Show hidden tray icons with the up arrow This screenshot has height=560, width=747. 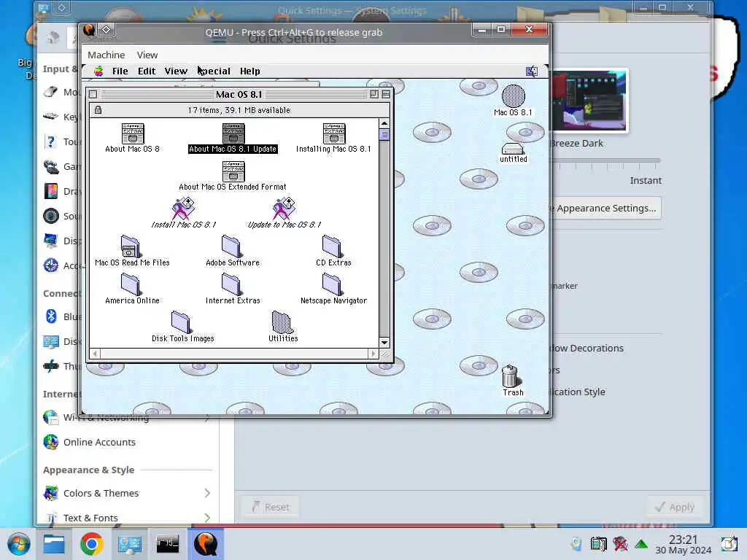coord(641,544)
